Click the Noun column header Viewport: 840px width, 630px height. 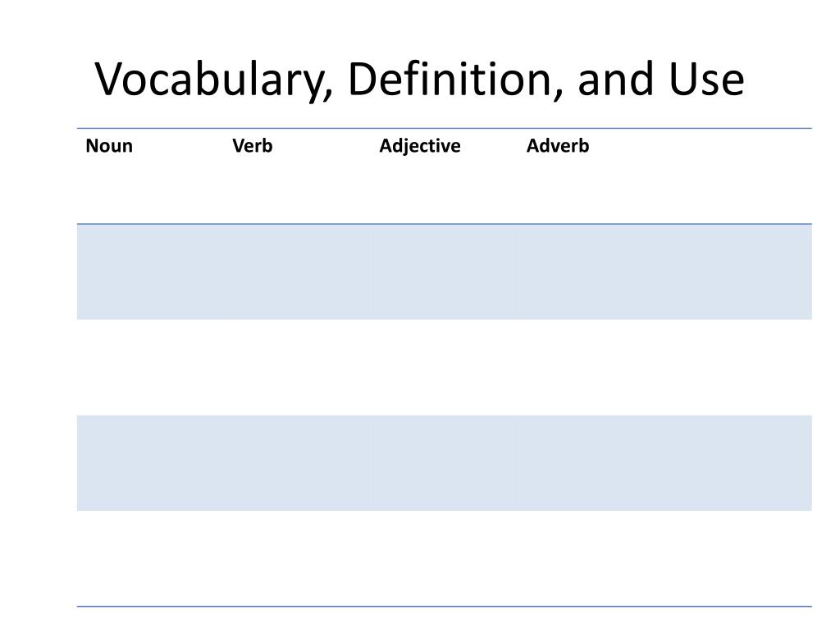[x=109, y=146]
